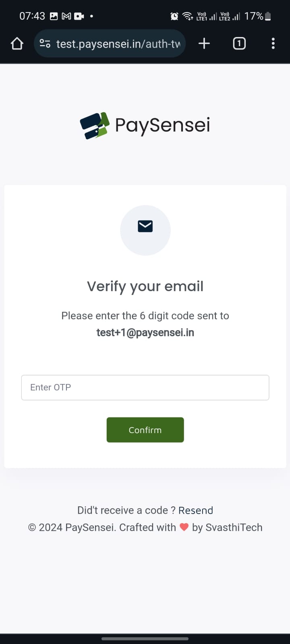Click the Resend link

196,510
